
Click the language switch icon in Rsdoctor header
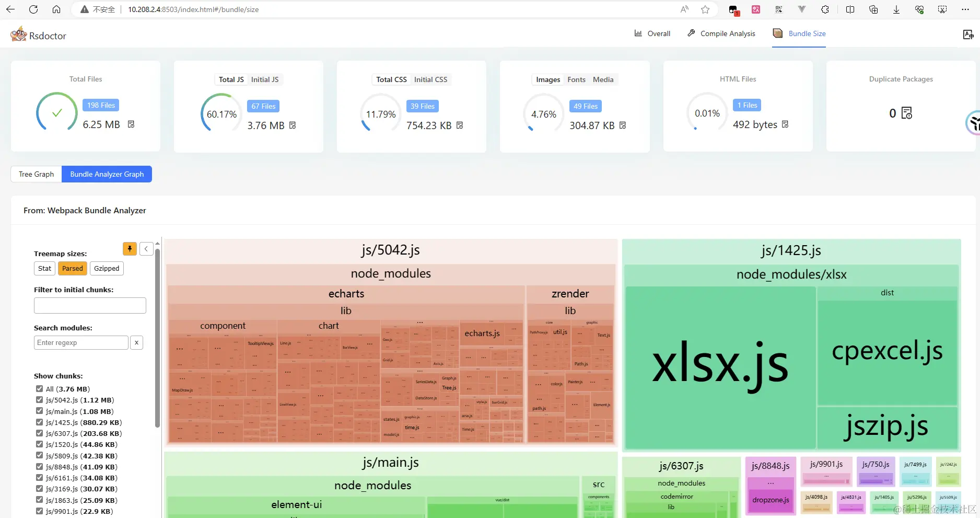coord(968,34)
